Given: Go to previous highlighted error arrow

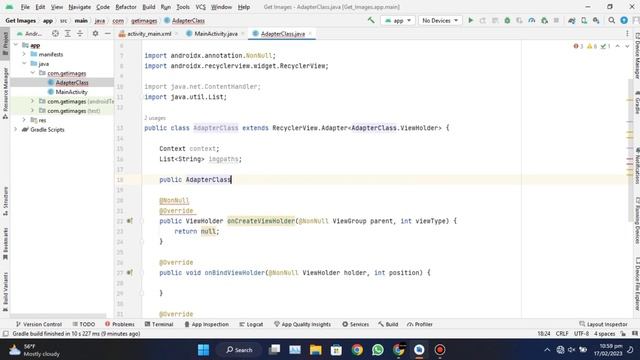Looking at the screenshot, I should click(x=618, y=46).
